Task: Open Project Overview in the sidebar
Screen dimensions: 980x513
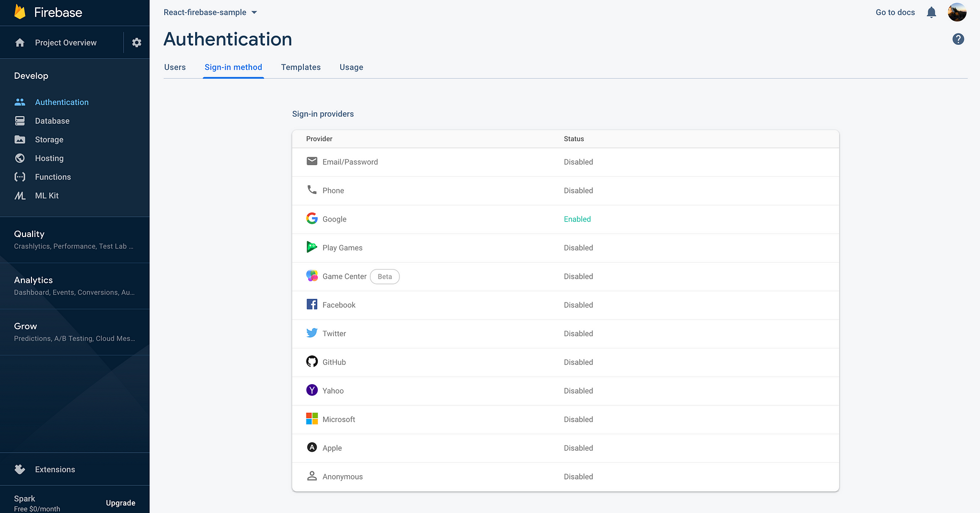Action: pyautogui.click(x=66, y=43)
